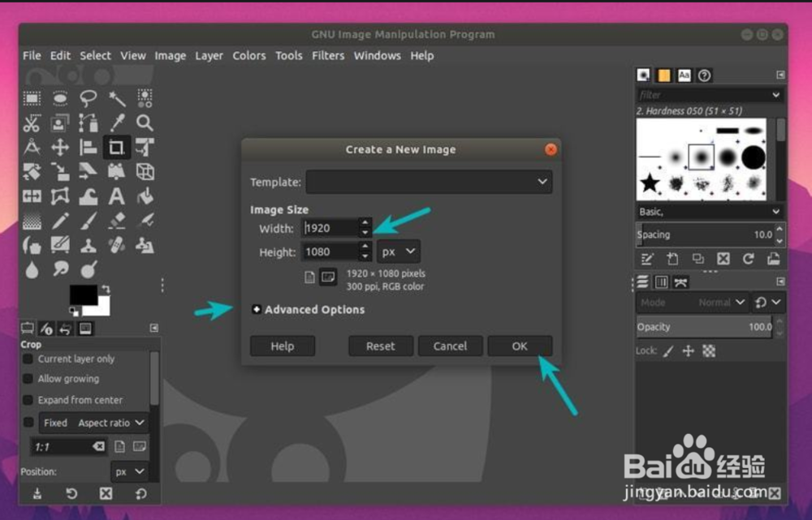
Task: Select the Pencil tool
Action: point(60,221)
